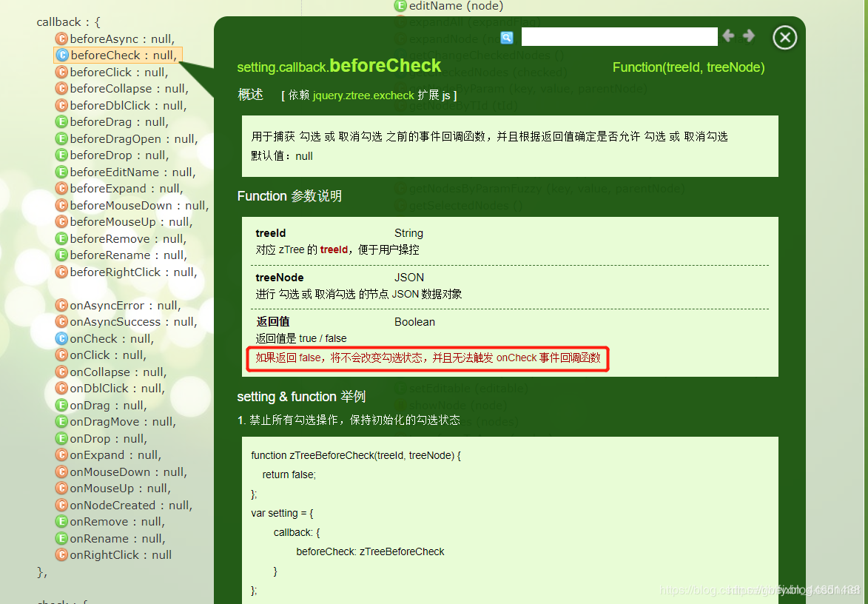Screen dimensions: 868x604
Task: Open onDrag callback entry
Action: pyautogui.click(x=101, y=405)
